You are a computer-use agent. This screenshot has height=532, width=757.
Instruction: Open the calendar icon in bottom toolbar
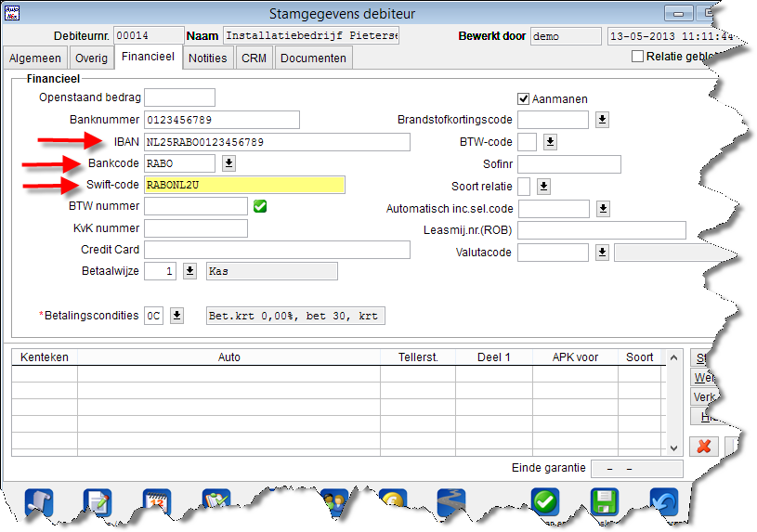pyautogui.click(x=157, y=502)
